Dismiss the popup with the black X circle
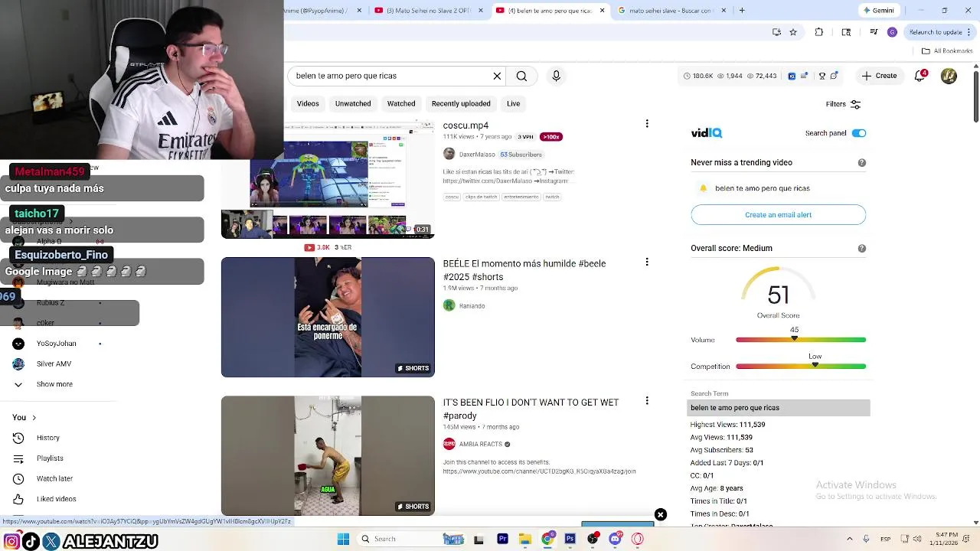Viewport: 980px width, 551px height. click(x=661, y=515)
